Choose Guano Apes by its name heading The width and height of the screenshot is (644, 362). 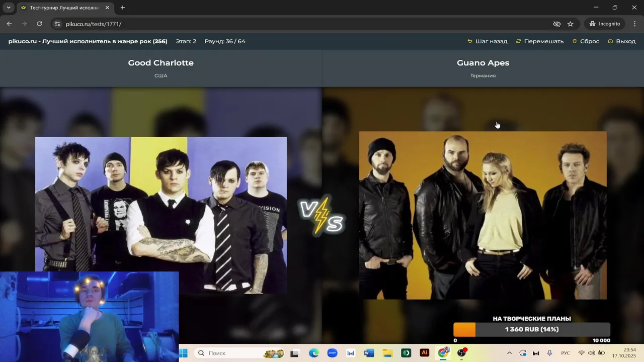[483, 63]
